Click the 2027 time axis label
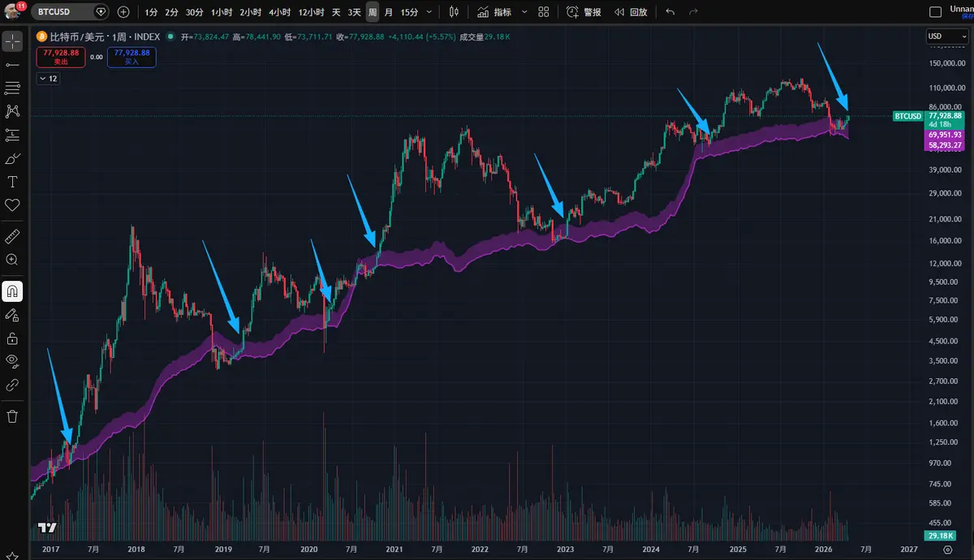The height and width of the screenshot is (560, 974). click(909, 550)
